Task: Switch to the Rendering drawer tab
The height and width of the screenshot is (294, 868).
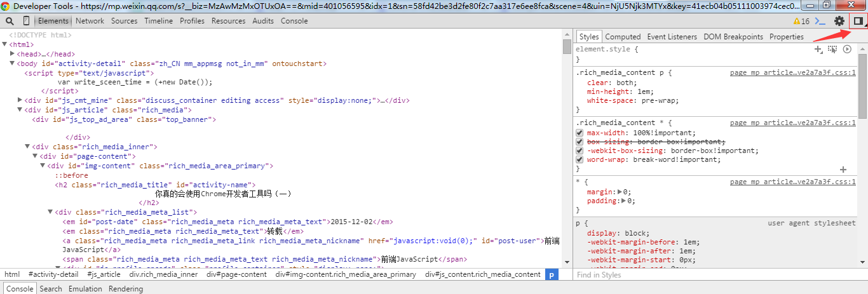Action: [126, 288]
